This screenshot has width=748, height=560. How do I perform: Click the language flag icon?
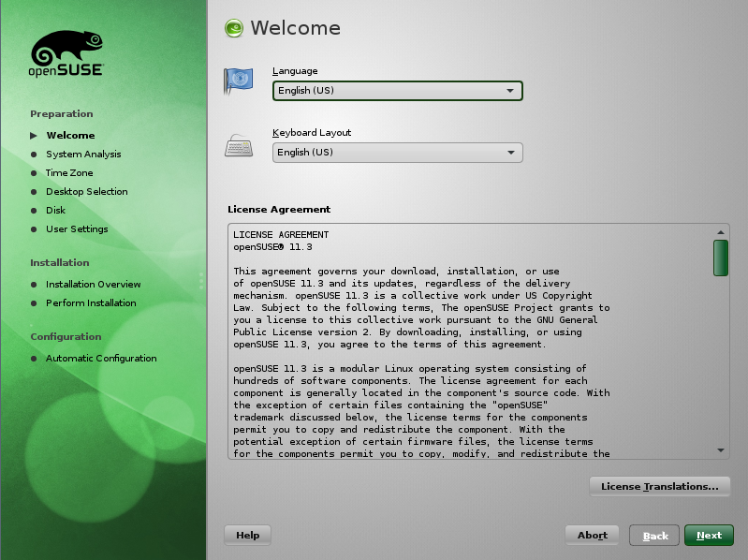[x=238, y=81]
